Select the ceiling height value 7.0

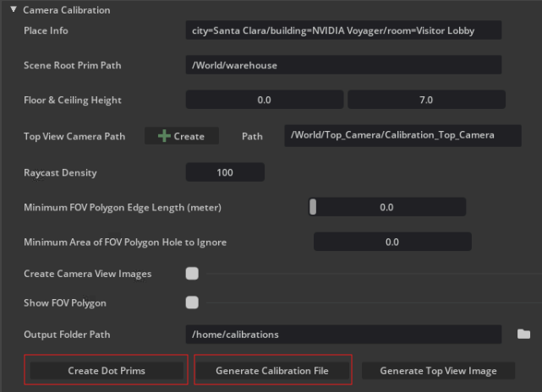[426, 100]
